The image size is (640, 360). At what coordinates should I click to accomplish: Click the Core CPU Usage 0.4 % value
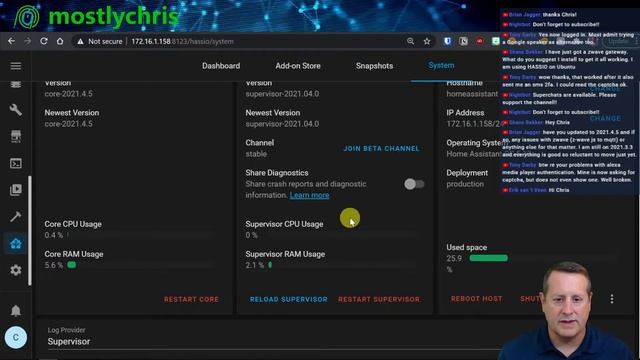[x=53, y=235]
